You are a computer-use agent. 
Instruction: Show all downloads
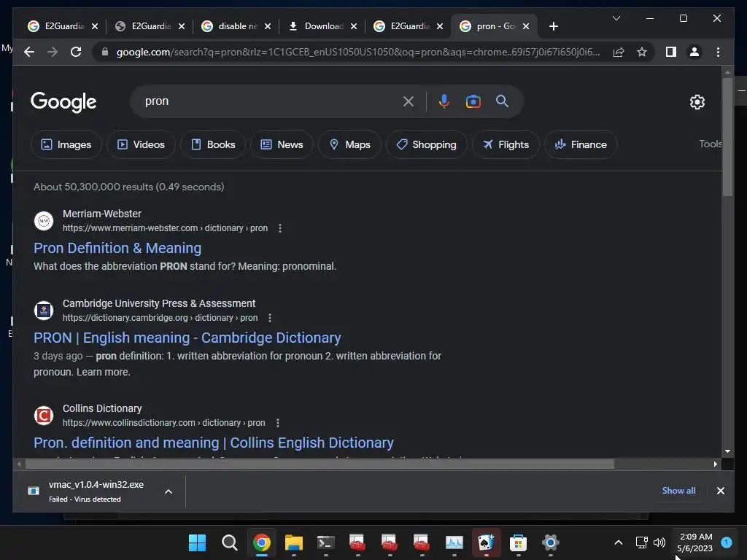pos(678,491)
